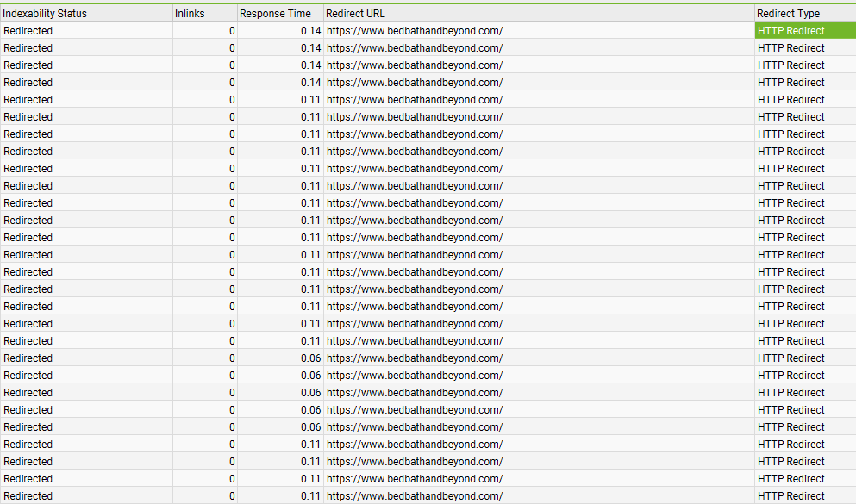Click the bottommost 0.06 response time cell
Screen dimensions: 856x504
(x=310, y=427)
